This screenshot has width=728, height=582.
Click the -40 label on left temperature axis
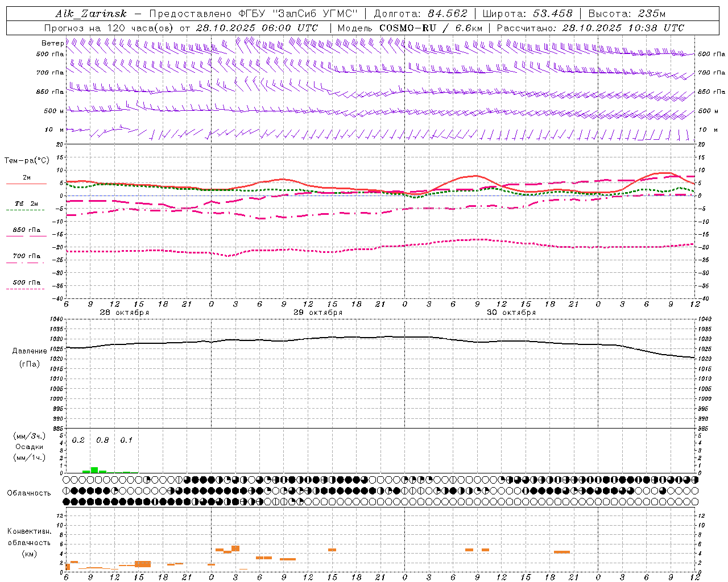[x=58, y=298]
